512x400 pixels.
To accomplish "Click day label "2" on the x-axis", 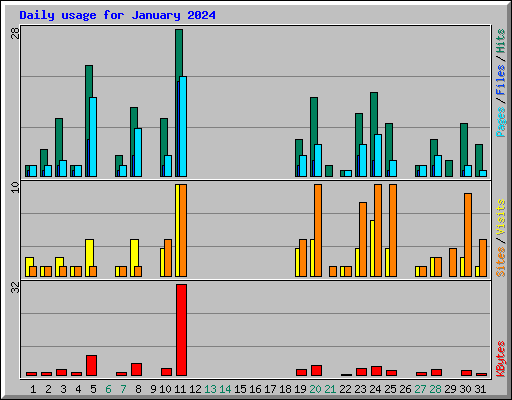I will (48, 389).
